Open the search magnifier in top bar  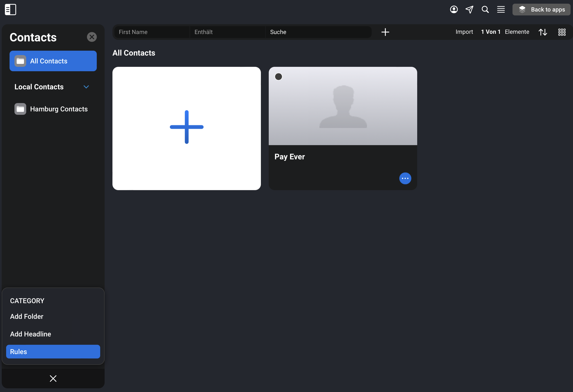485,10
